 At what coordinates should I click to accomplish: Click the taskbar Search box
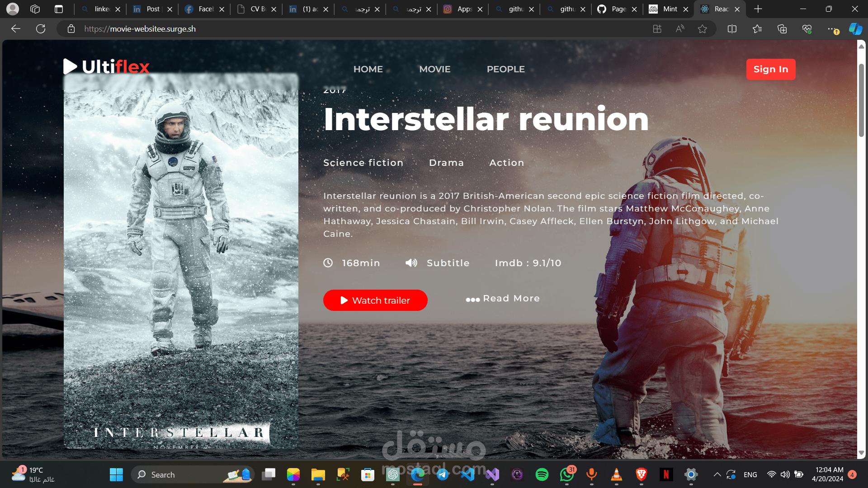[193, 474]
